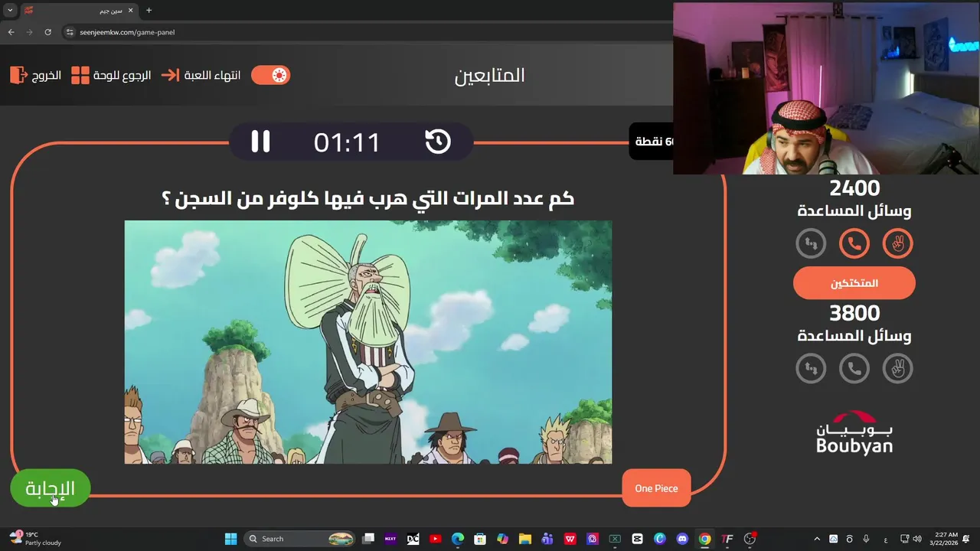
Task: Click the question text about كلوفر
Action: pyautogui.click(x=368, y=198)
